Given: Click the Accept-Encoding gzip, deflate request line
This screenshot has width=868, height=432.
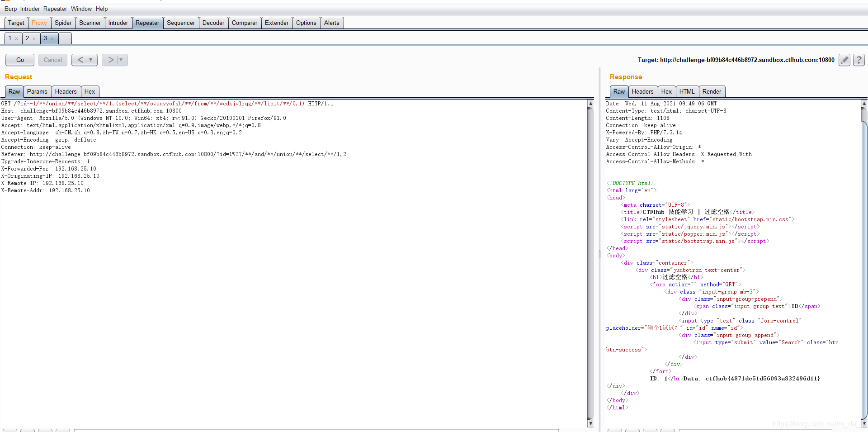Looking at the screenshot, I should (49, 140).
